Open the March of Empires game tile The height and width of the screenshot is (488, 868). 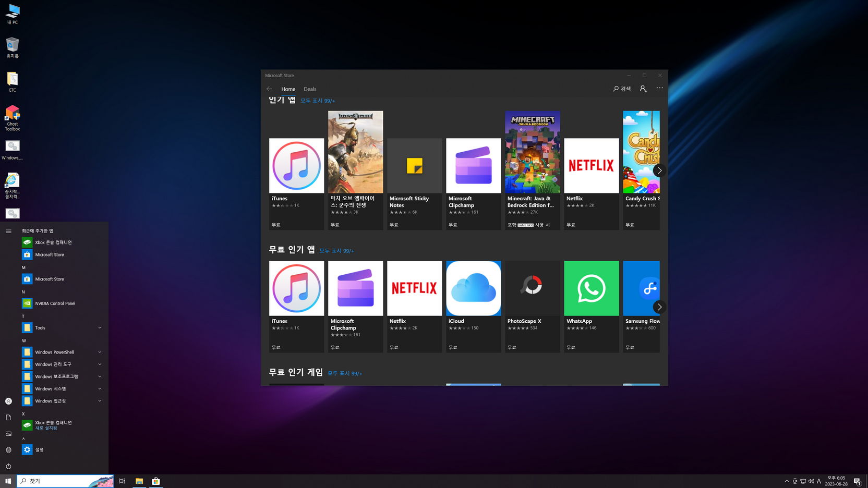click(355, 170)
